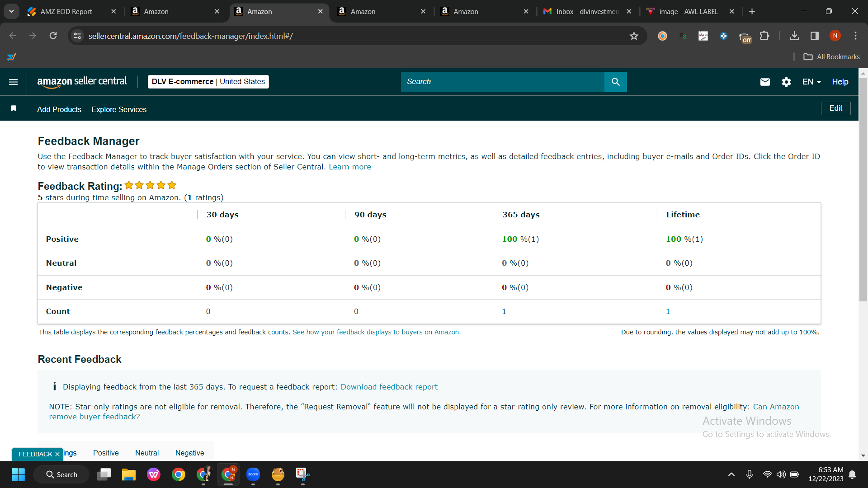The image size is (868, 488).
Task: Focus the Seller Central search field
Action: pyautogui.click(x=502, y=82)
